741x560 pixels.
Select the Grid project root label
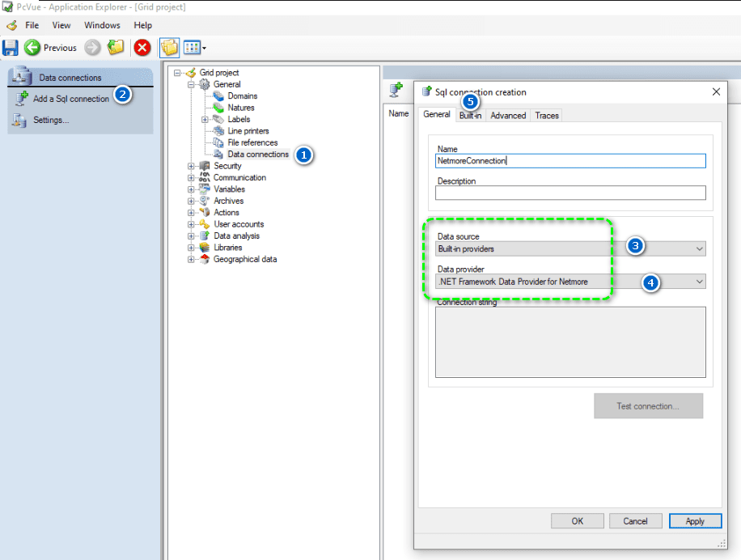click(218, 72)
